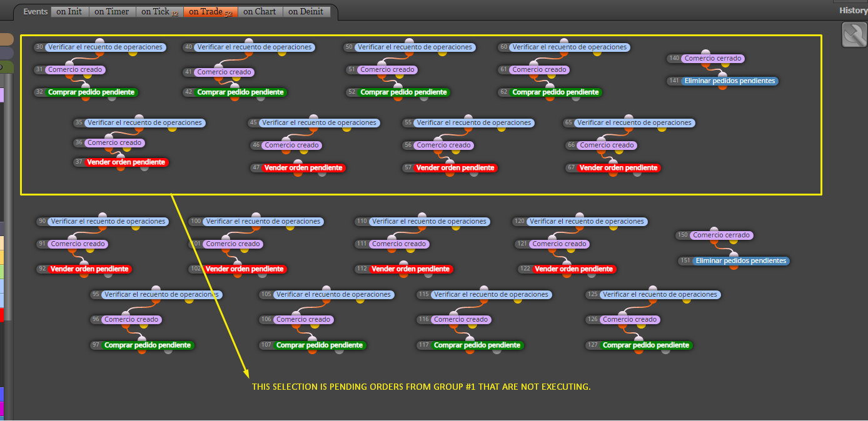Select block 111 Comercio creado

click(x=392, y=244)
